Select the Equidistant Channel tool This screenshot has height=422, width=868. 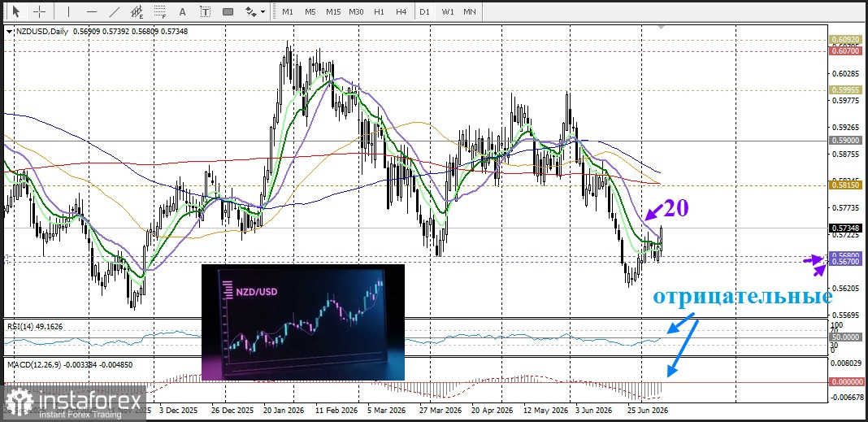coord(137,11)
